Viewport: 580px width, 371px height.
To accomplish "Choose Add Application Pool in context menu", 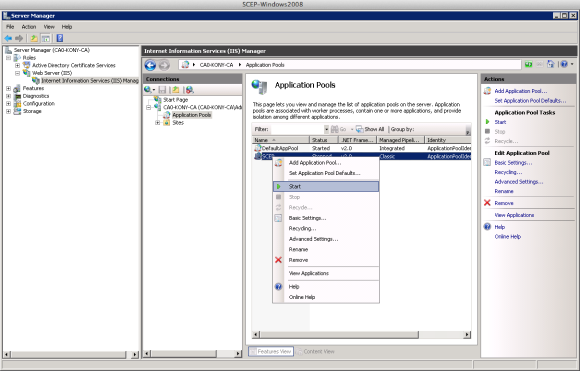I will point(326,162).
